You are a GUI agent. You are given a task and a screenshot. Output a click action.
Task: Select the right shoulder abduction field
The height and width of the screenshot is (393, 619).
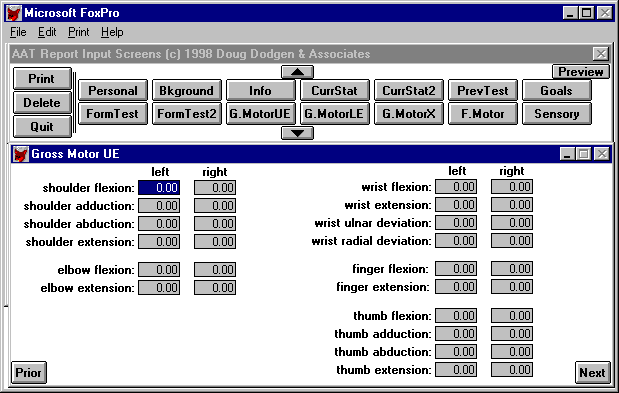pyautogui.click(x=215, y=224)
